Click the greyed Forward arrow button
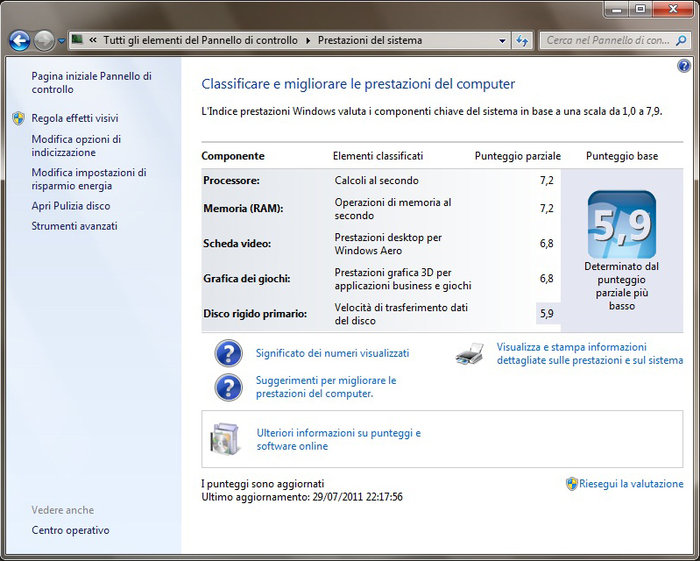The height and width of the screenshot is (561, 700). tap(44, 41)
